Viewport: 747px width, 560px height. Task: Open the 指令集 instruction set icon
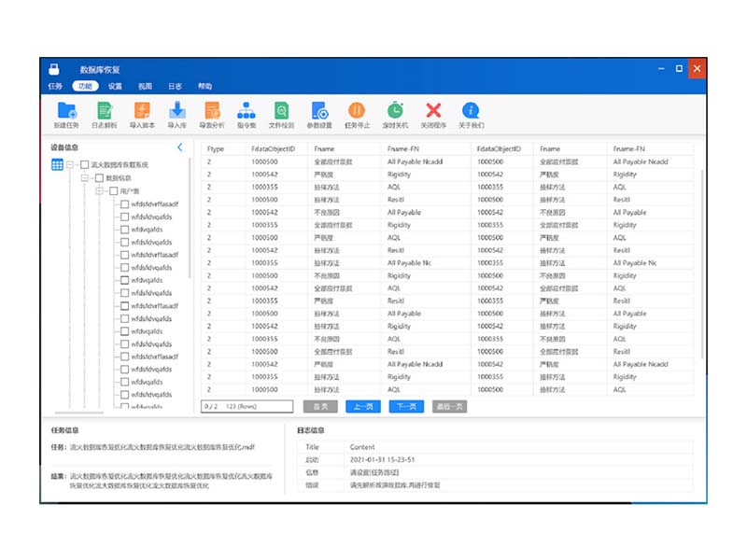tap(247, 111)
